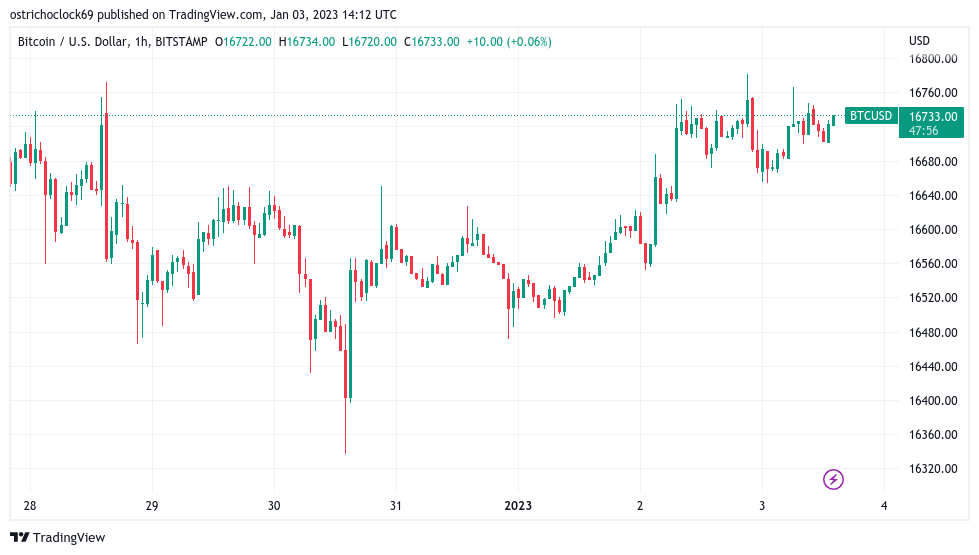
Task: Click the Bitcoin / U.S. Dollar title
Action: click(x=73, y=42)
